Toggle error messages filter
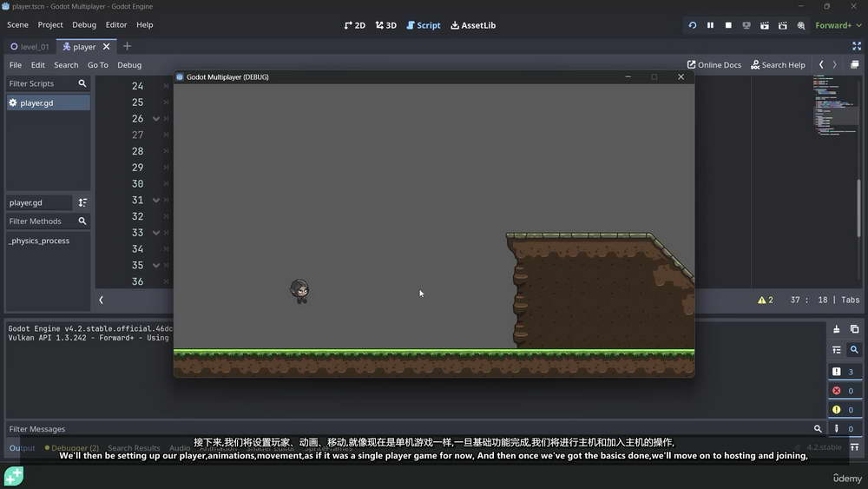868x489 pixels. point(845,391)
